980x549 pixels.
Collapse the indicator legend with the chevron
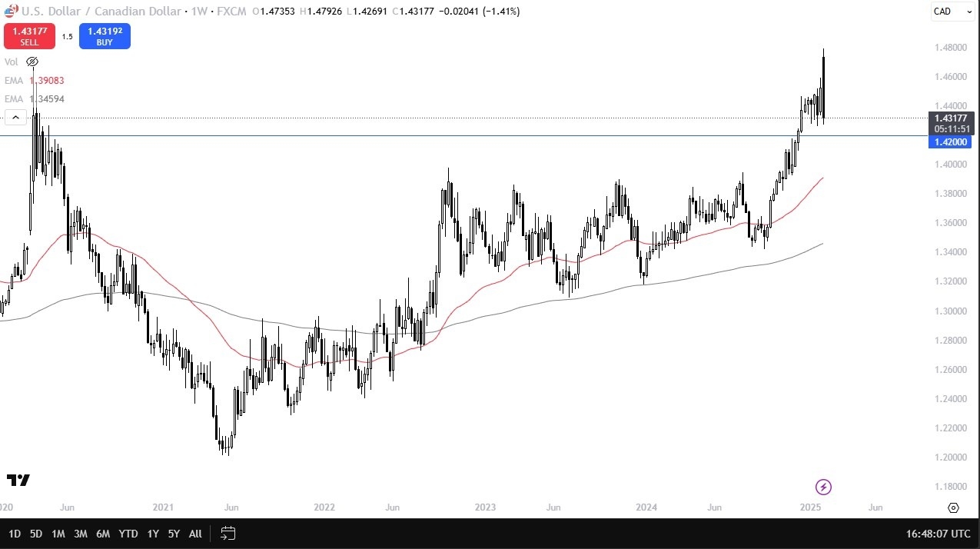click(15, 117)
